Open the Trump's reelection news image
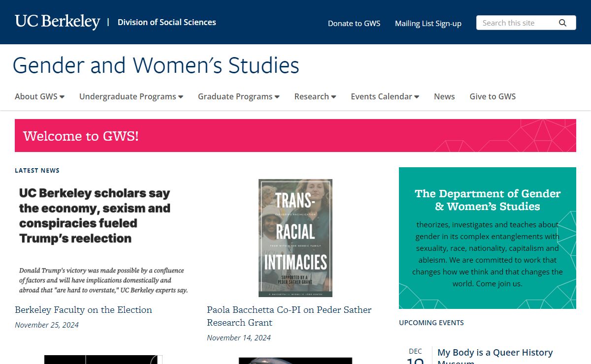This screenshot has height=364, width=591. tap(103, 238)
